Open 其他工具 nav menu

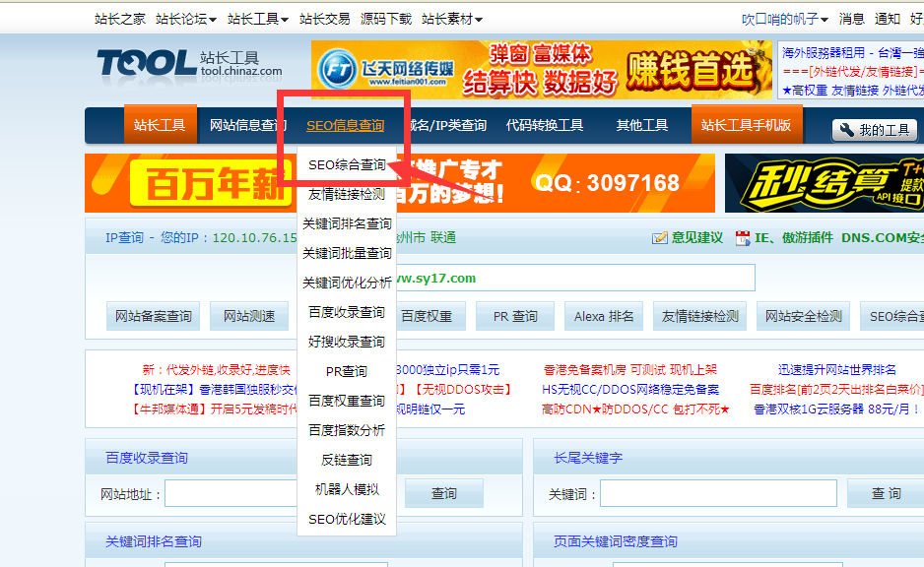(x=641, y=125)
